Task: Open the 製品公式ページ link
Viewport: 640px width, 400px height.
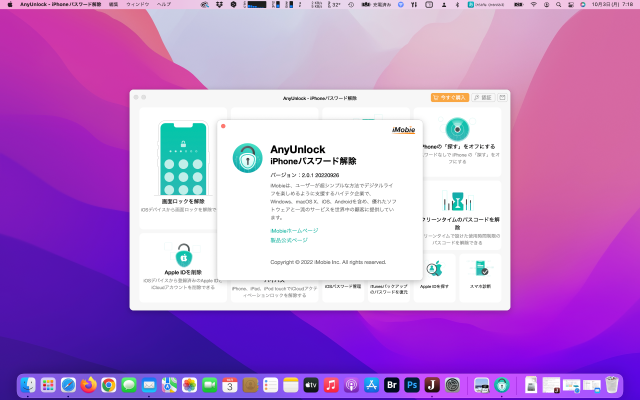Action: (289, 240)
